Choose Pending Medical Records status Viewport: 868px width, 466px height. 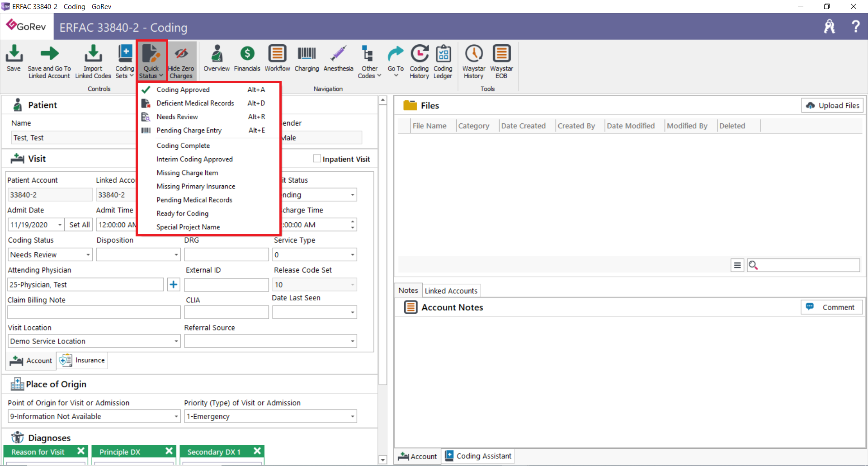point(208,200)
